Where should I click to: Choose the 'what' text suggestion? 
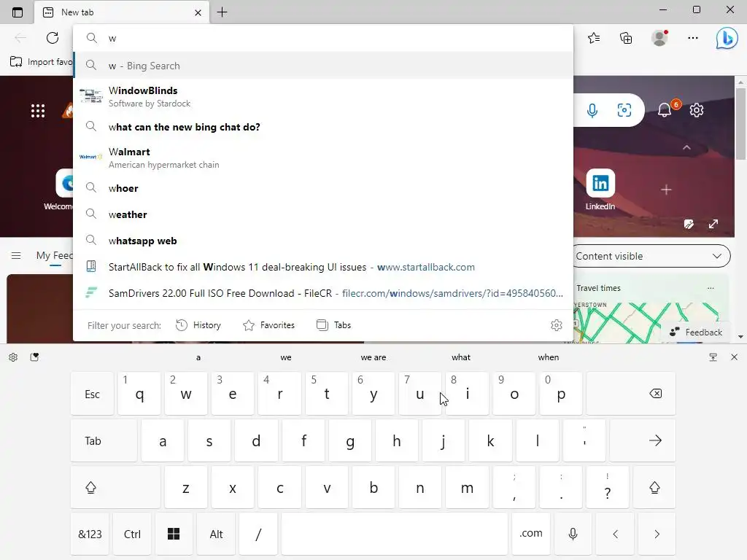tap(461, 357)
